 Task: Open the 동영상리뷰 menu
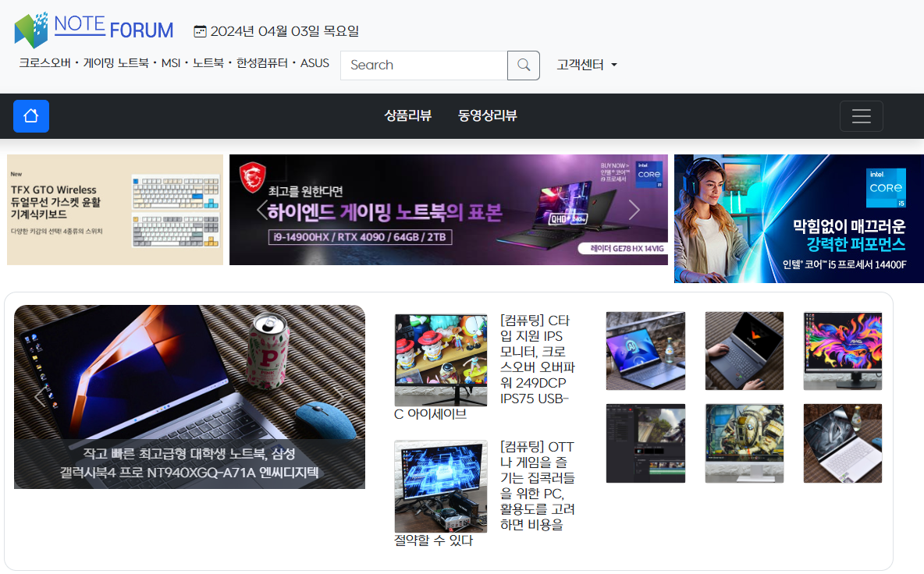[487, 115]
